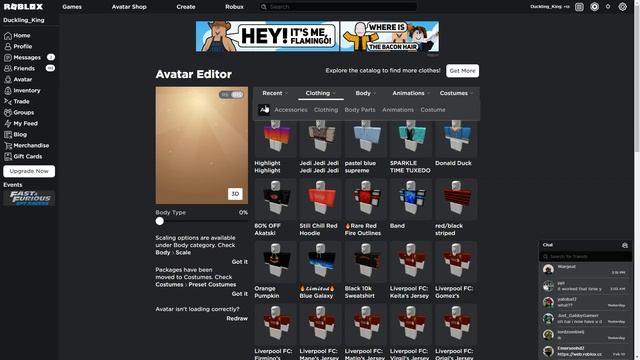Open Games in top navigation
This screenshot has width=640, height=360.
pos(72,7)
